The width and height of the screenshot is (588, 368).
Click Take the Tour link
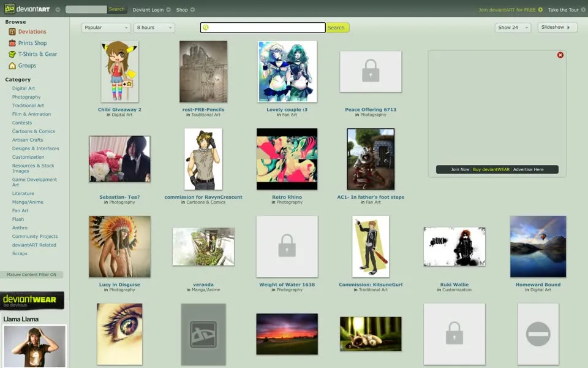click(x=563, y=10)
